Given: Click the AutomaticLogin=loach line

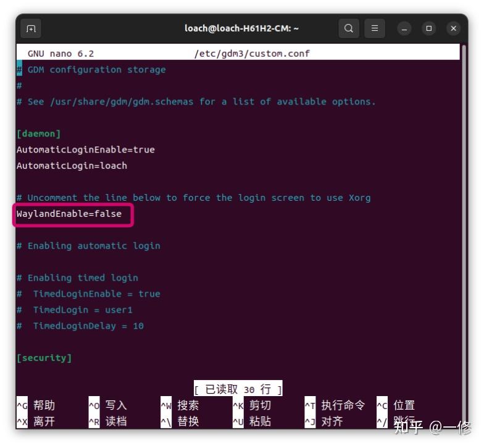Looking at the screenshot, I should coord(72,166).
